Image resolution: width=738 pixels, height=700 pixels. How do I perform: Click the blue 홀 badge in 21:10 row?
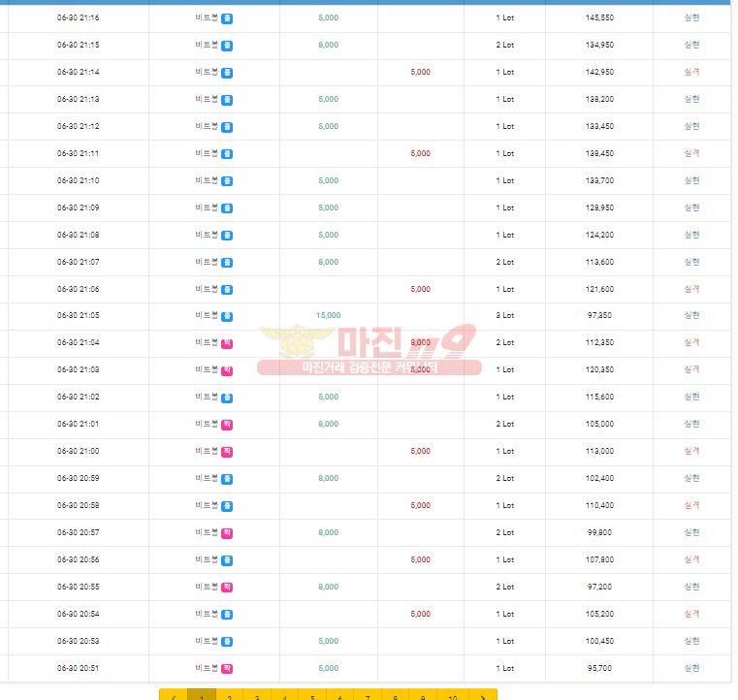pos(227,181)
